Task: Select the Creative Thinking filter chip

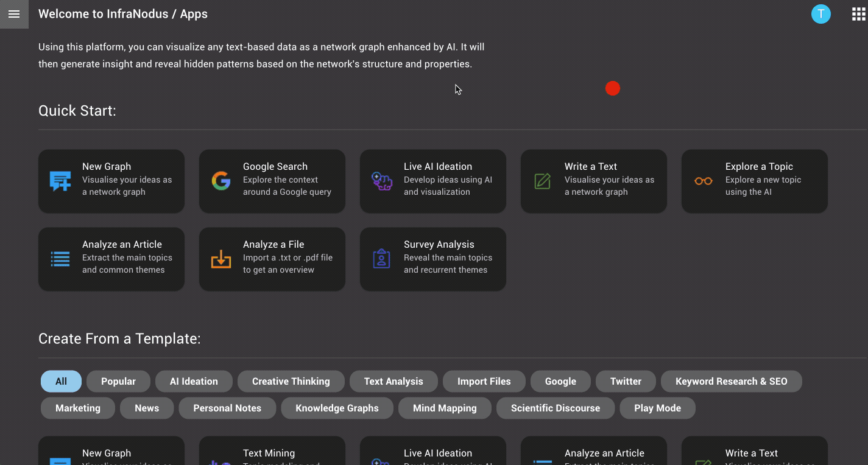Action: pyautogui.click(x=291, y=382)
